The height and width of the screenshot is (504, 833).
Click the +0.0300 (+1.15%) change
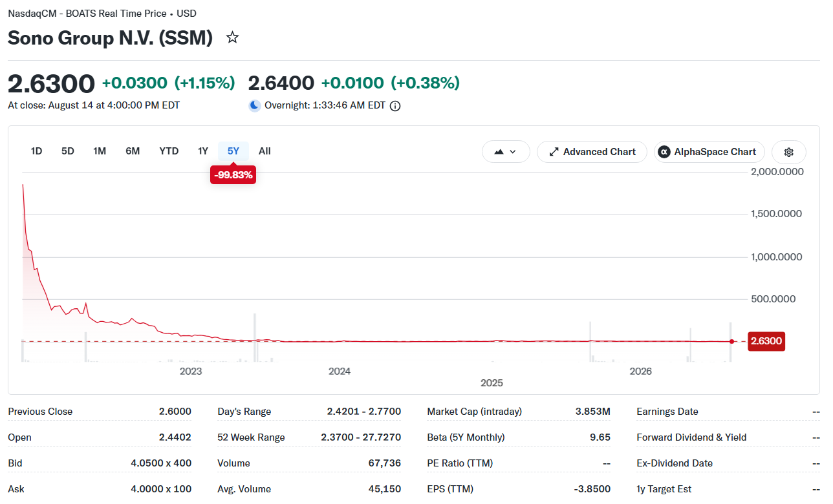(x=168, y=83)
